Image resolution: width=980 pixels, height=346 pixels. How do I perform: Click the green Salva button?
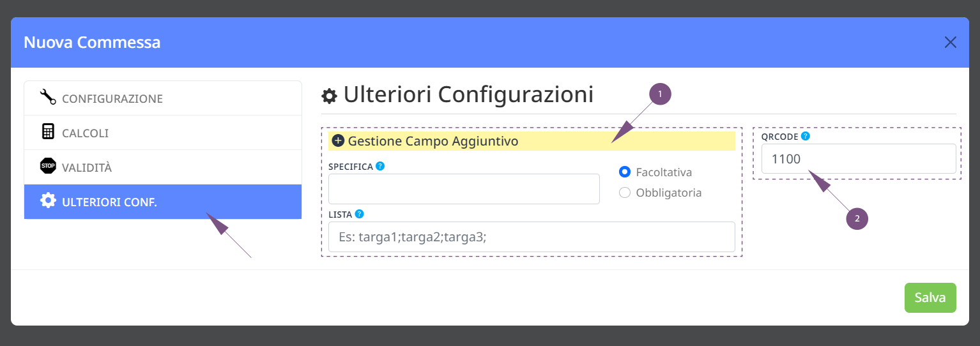click(x=930, y=297)
